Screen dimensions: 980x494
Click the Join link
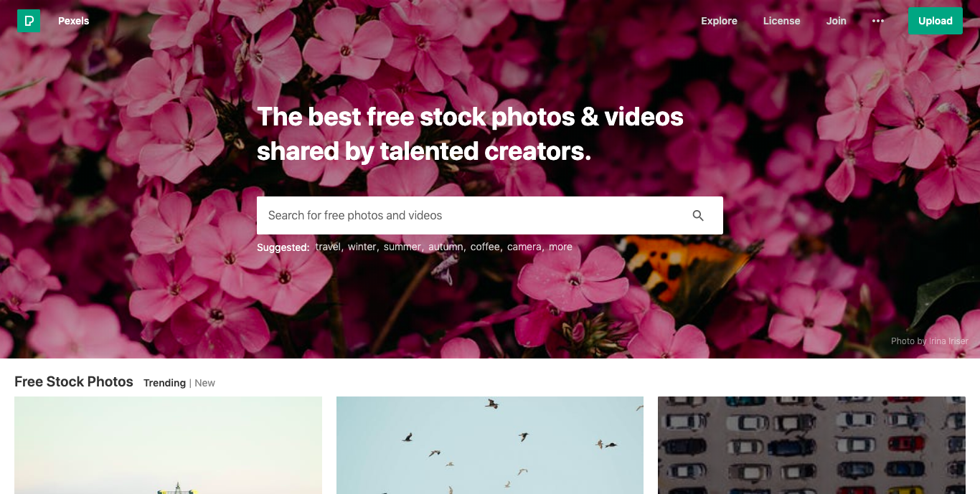[x=836, y=21]
